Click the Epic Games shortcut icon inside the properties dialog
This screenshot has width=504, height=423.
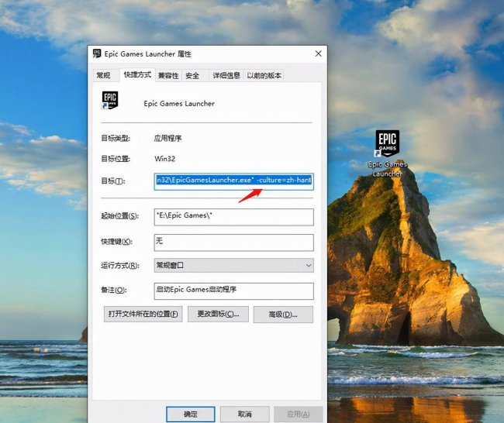(109, 100)
